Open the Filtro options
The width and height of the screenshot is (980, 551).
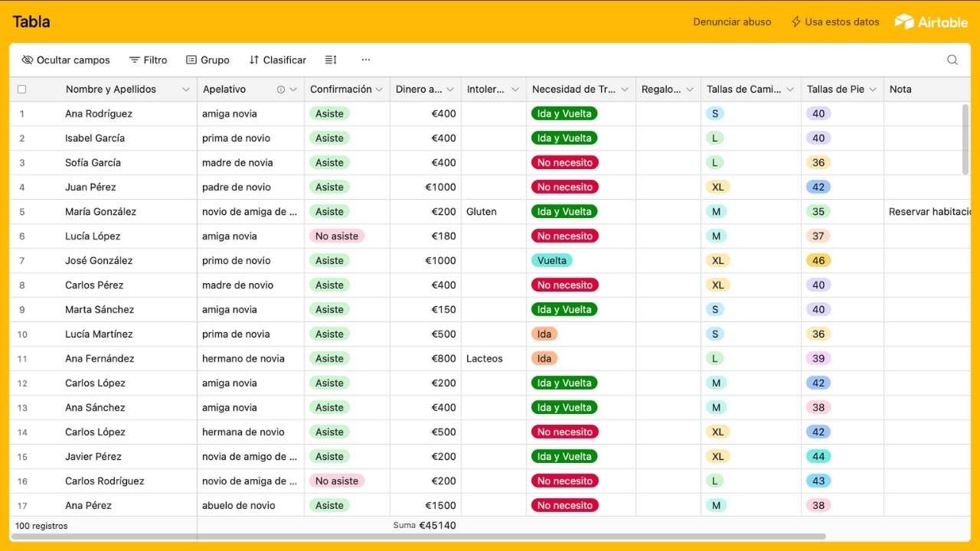148,60
